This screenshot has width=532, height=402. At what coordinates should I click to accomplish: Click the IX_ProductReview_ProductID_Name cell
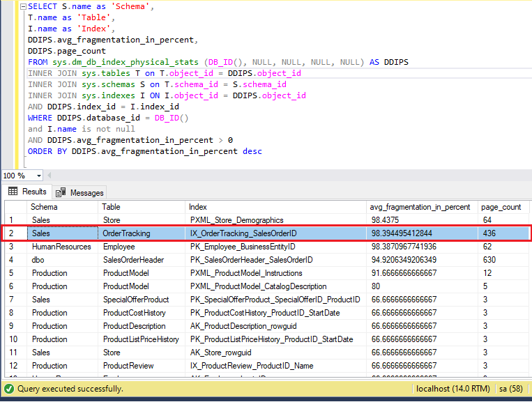276,365
